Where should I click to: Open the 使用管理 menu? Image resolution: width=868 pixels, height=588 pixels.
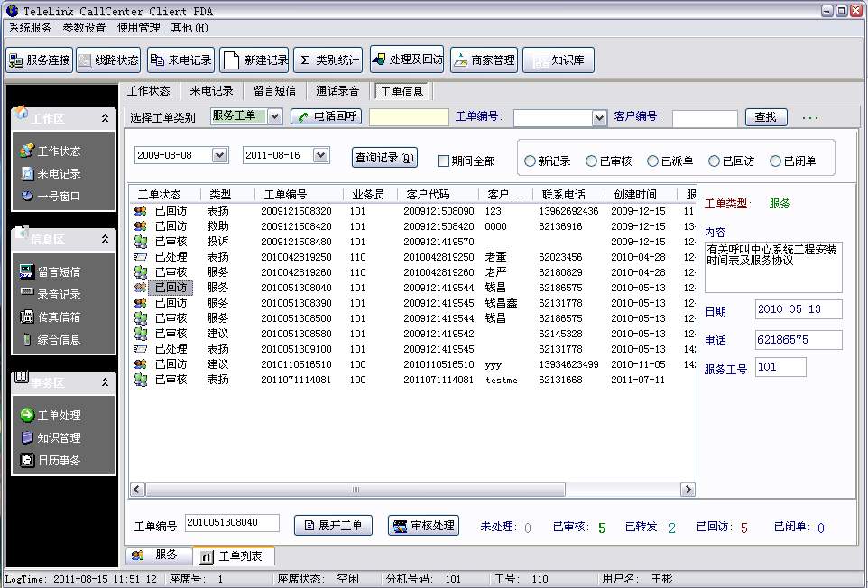(x=138, y=28)
